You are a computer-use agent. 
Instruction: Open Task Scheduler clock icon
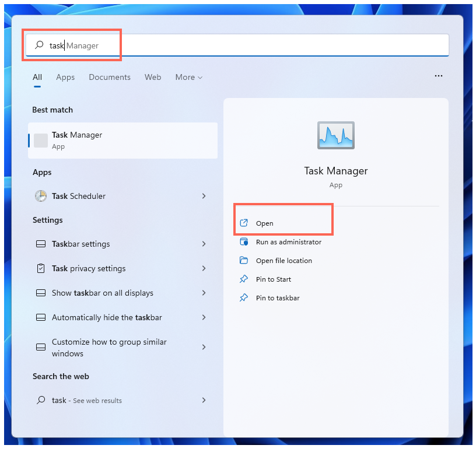click(x=41, y=196)
